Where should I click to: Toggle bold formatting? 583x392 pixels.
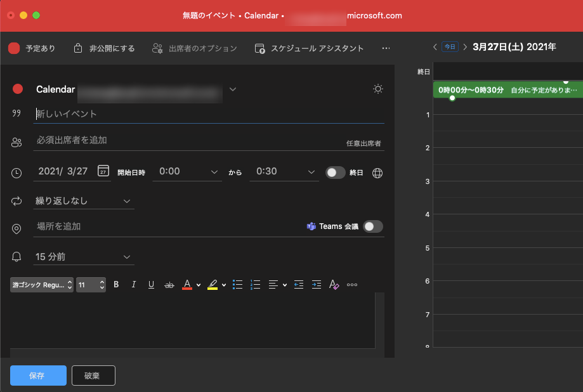pos(116,285)
